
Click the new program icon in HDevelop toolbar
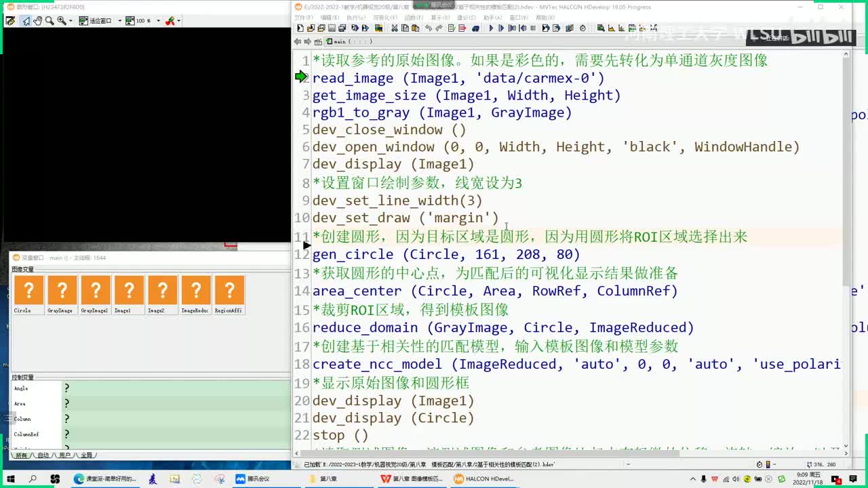[300, 28]
